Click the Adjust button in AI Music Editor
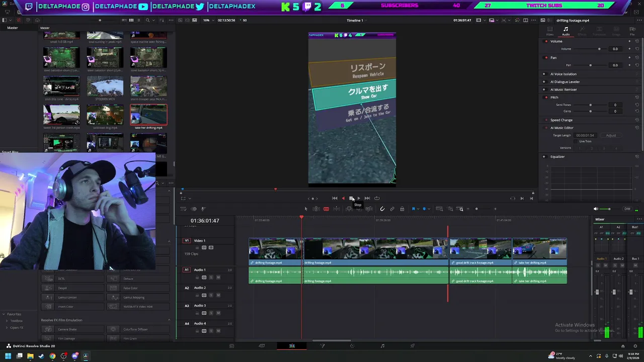Viewport: 644px width, 362px height. click(x=611, y=135)
